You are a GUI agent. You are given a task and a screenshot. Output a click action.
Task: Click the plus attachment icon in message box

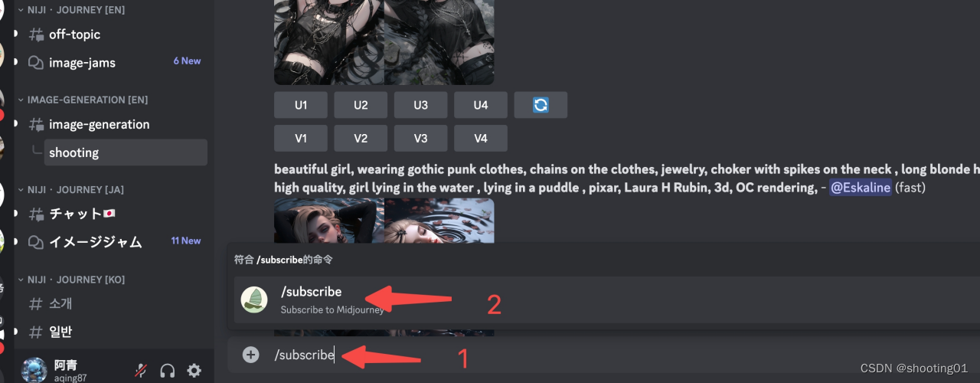[250, 355]
